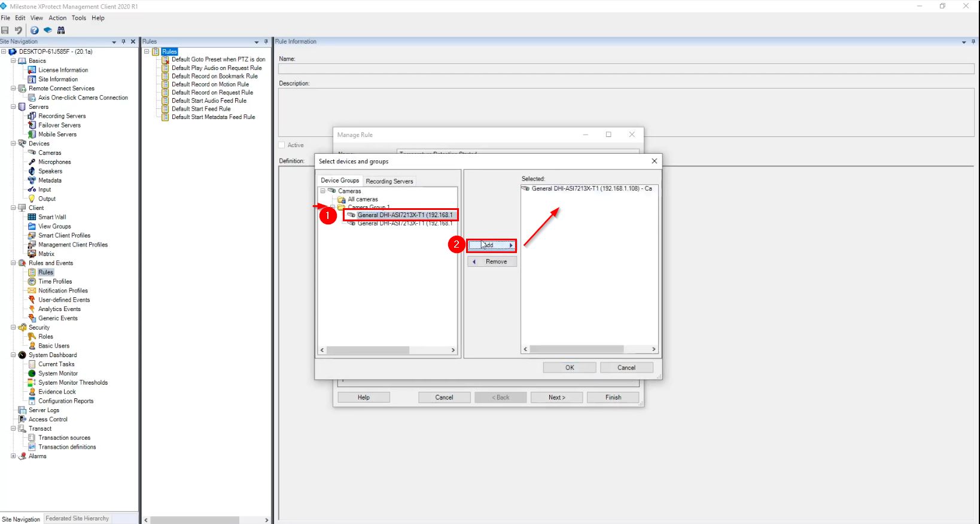980x524 pixels.
Task: Click the Matrix icon under Client
Action: click(x=32, y=254)
